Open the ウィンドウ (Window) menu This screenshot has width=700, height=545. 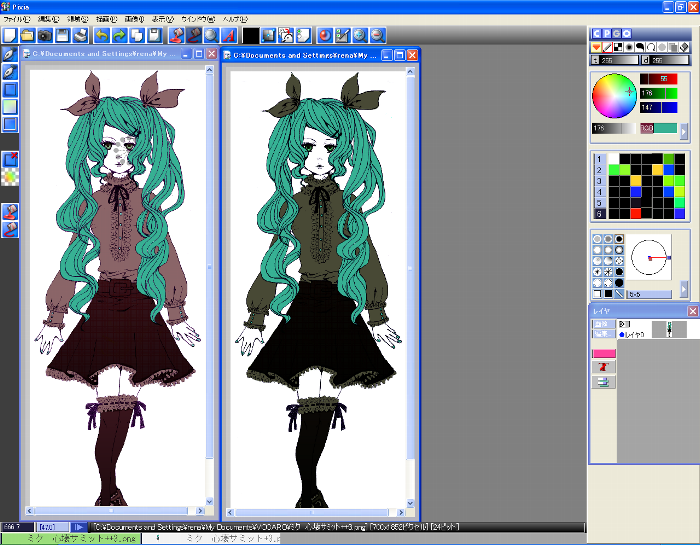coord(198,19)
